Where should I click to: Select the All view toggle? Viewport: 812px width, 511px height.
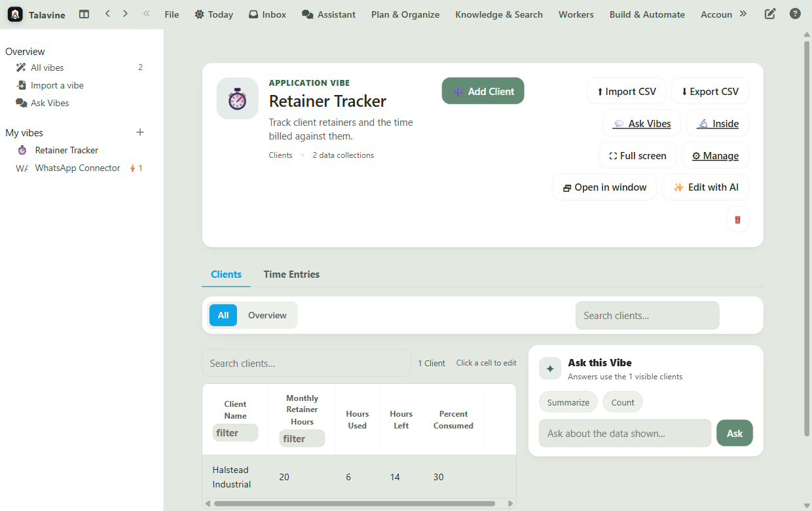223,315
